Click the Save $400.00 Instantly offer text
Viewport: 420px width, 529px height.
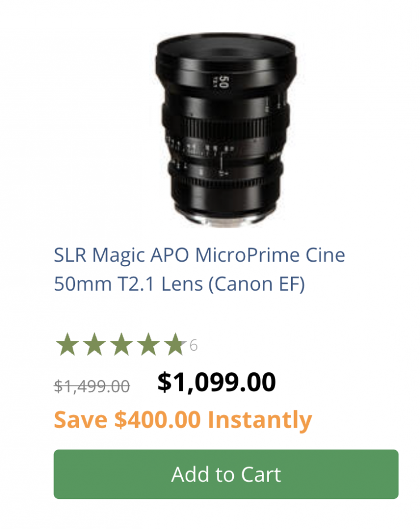pyautogui.click(x=183, y=420)
